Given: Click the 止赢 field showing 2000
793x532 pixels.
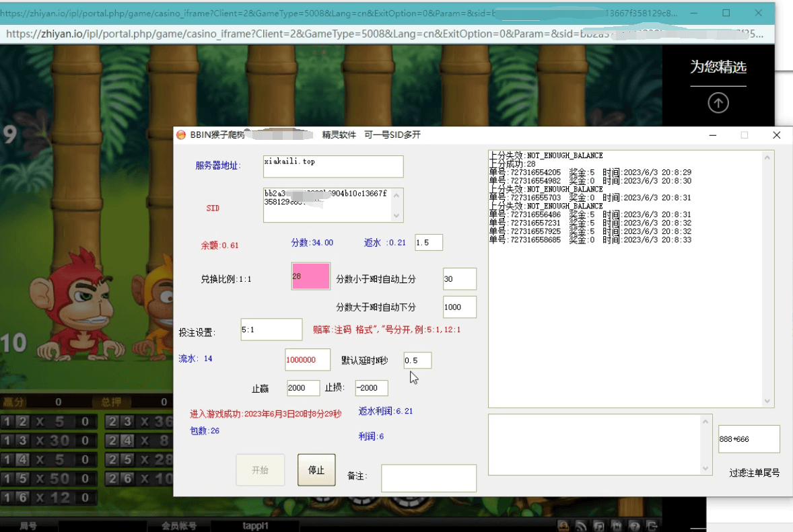Looking at the screenshot, I should pos(303,388).
